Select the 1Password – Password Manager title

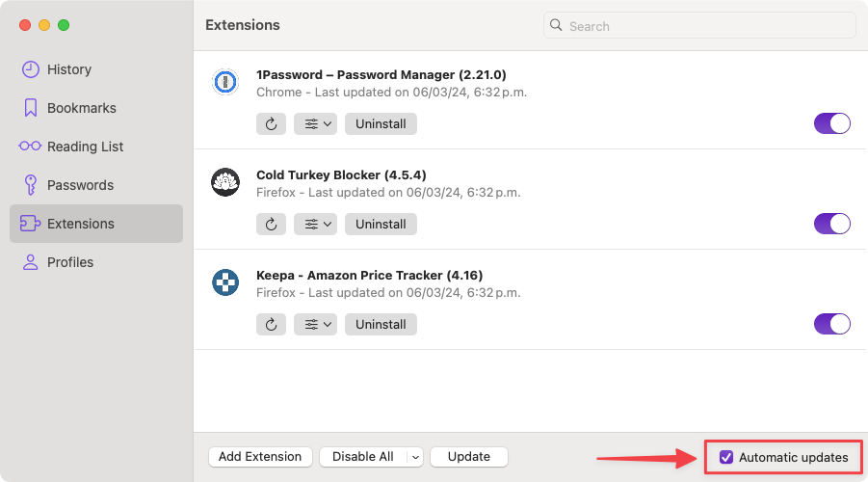381,75
